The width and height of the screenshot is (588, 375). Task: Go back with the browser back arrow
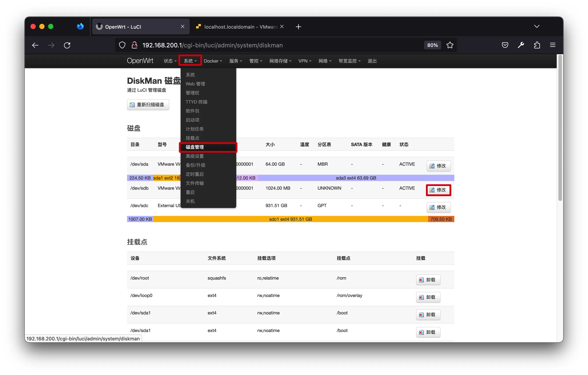(35, 45)
